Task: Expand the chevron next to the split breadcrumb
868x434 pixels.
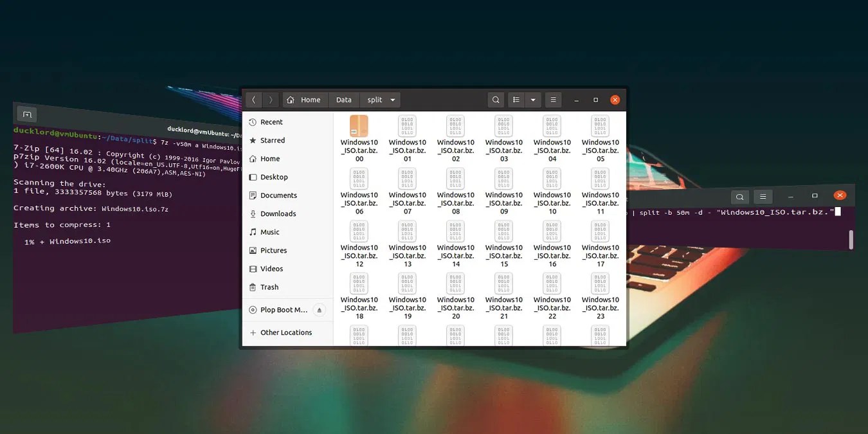Action: [x=392, y=100]
